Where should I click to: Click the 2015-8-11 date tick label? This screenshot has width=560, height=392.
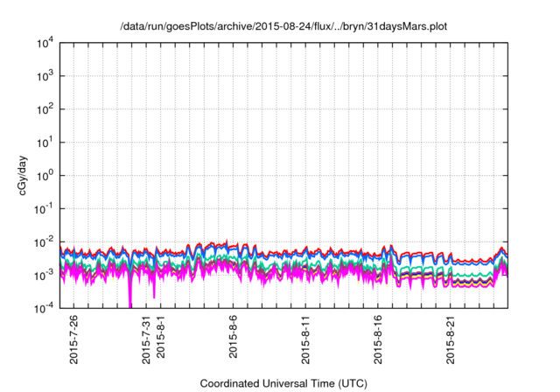click(305, 339)
